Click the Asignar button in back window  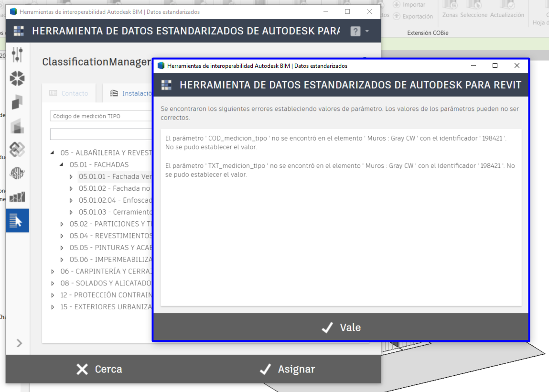click(288, 369)
